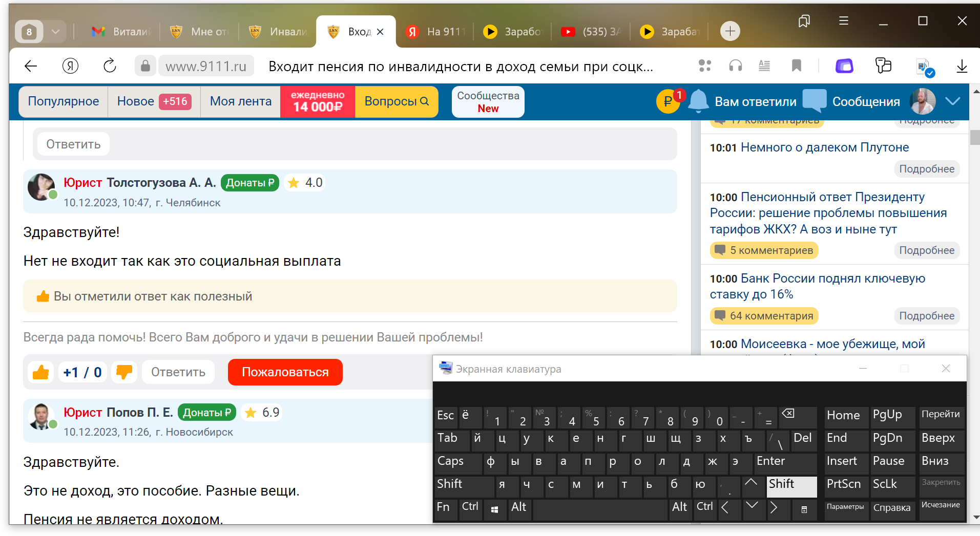This screenshot has height=536, width=980.
Task: Reload the page with the refresh icon
Action: click(x=110, y=66)
